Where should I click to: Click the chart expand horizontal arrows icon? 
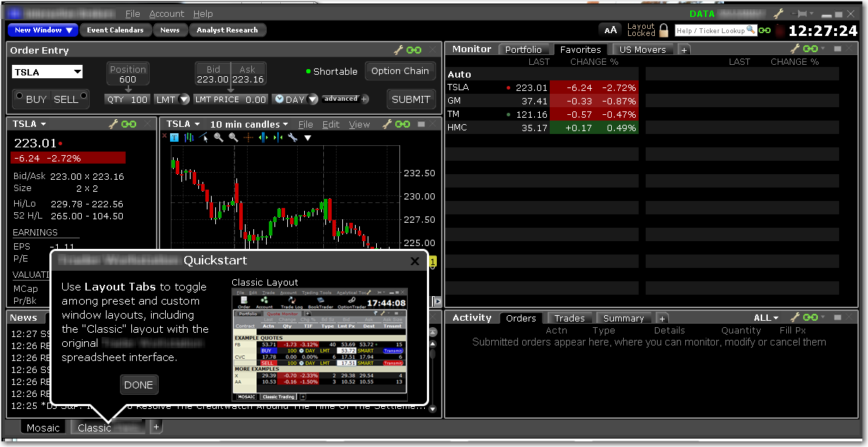[x=263, y=137]
